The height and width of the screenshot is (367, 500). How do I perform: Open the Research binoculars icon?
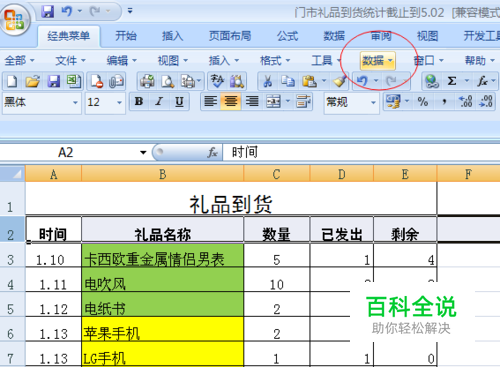tap(237, 81)
